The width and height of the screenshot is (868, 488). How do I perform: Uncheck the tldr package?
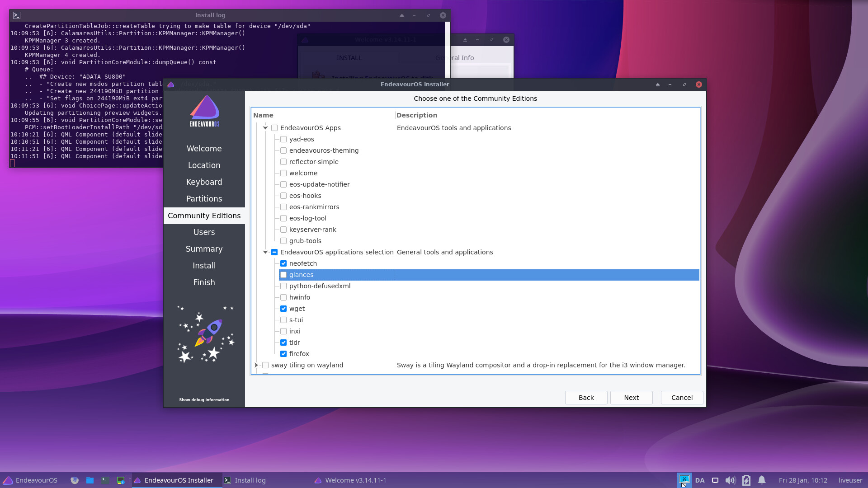[x=283, y=343]
